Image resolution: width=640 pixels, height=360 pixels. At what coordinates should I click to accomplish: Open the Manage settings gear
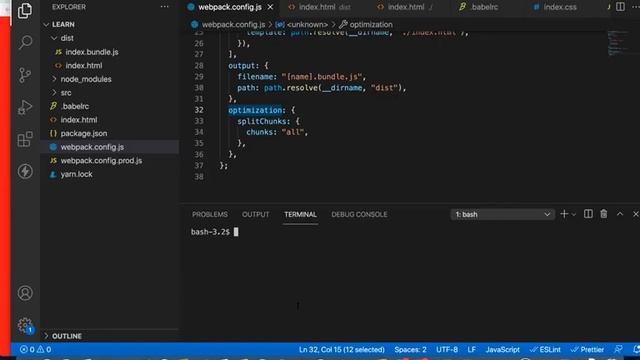[x=25, y=325]
